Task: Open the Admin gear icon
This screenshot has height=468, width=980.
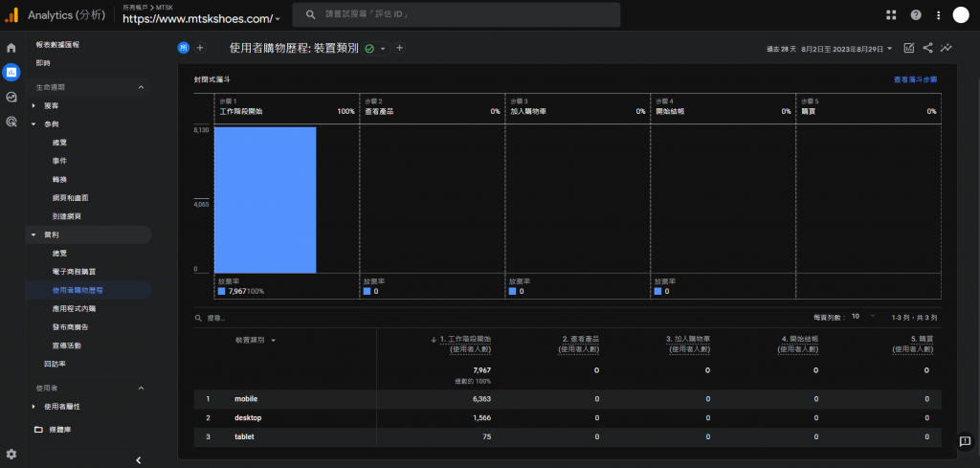Action: (x=11, y=454)
